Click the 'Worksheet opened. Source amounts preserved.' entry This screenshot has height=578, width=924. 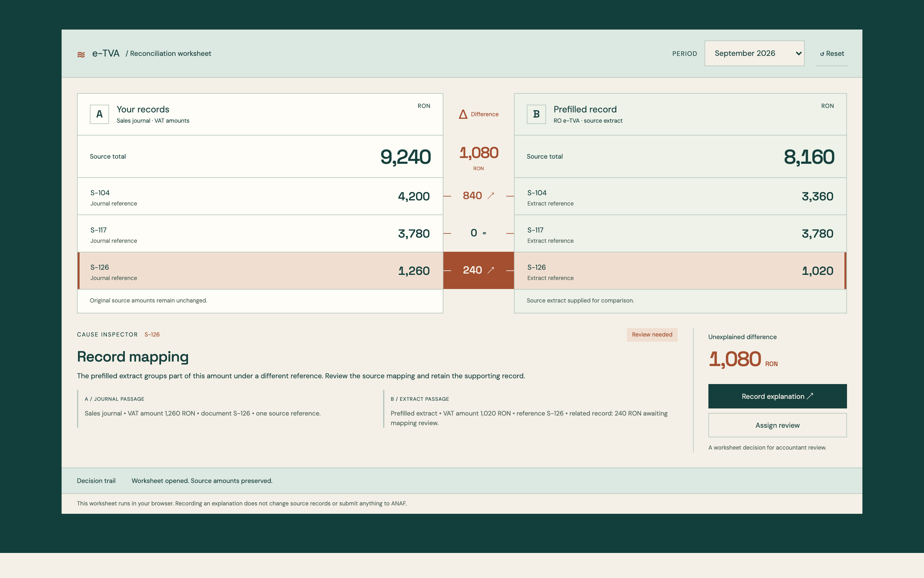[x=202, y=481]
